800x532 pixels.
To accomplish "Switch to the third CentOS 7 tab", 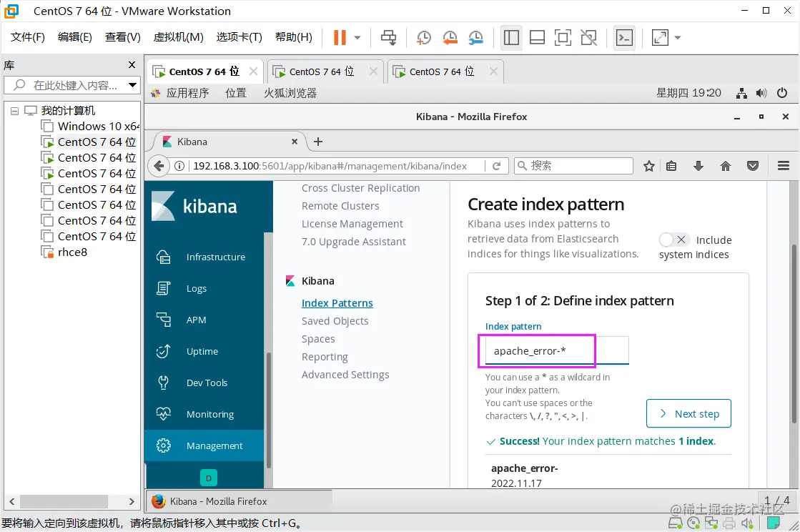I will (443, 72).
